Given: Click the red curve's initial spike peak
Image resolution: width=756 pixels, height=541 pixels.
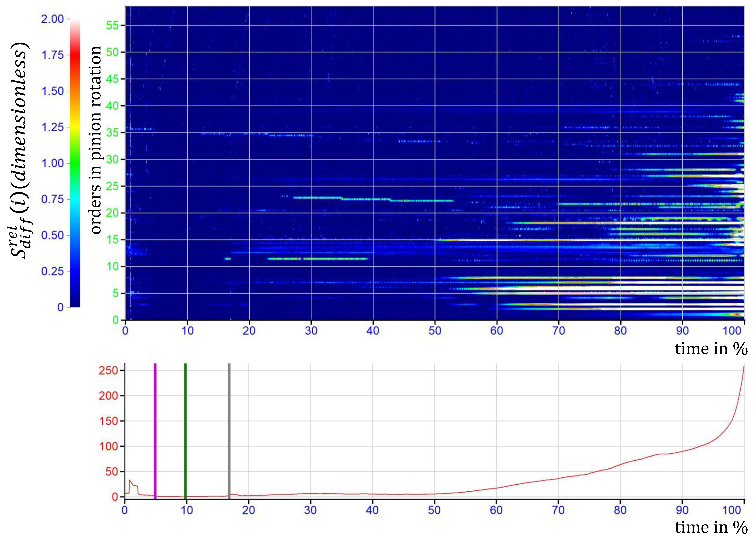Looking at the screenshot, I should point(130,480).
